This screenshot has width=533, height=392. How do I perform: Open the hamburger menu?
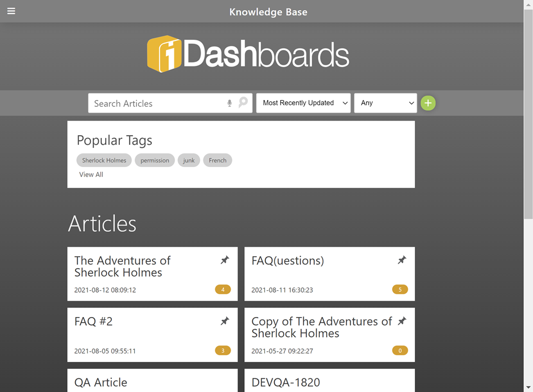point(11,11)
